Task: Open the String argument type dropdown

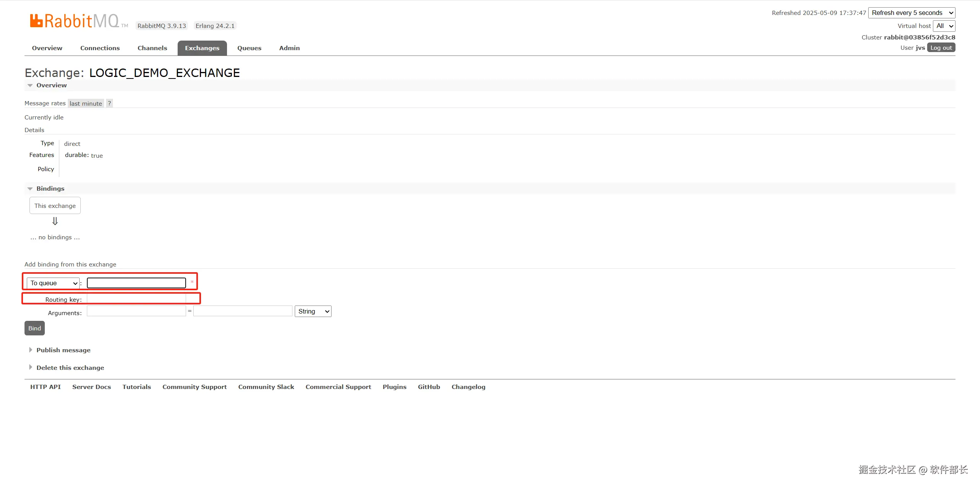Action: click(x=313, y=312)
